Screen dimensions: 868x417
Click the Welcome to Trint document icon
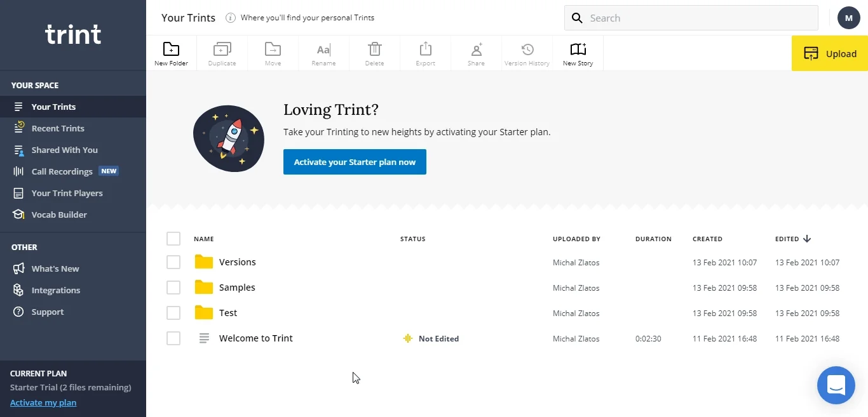coord(204,338)
